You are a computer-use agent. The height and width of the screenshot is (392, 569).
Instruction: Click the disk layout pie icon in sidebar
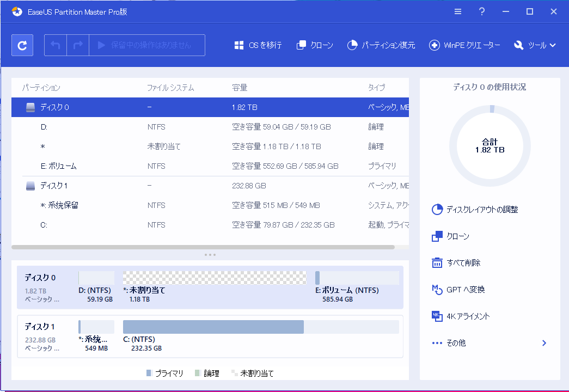[437, 210]
